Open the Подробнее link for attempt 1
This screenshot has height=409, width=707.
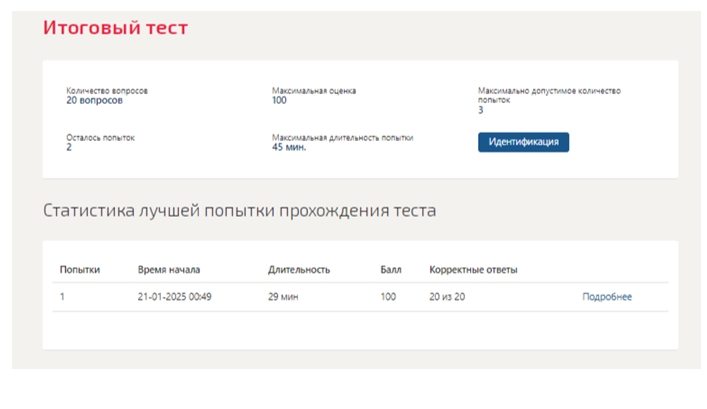point(607,297)
